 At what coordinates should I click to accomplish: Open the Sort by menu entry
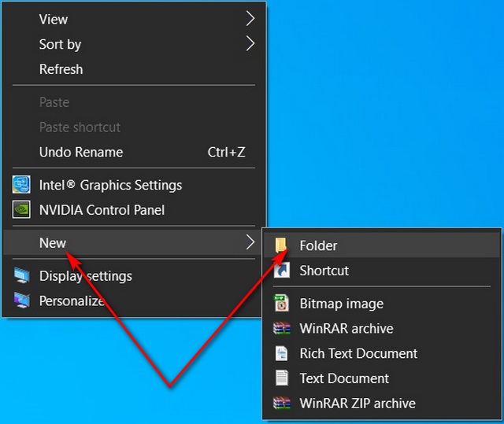[x=134, y=44]
